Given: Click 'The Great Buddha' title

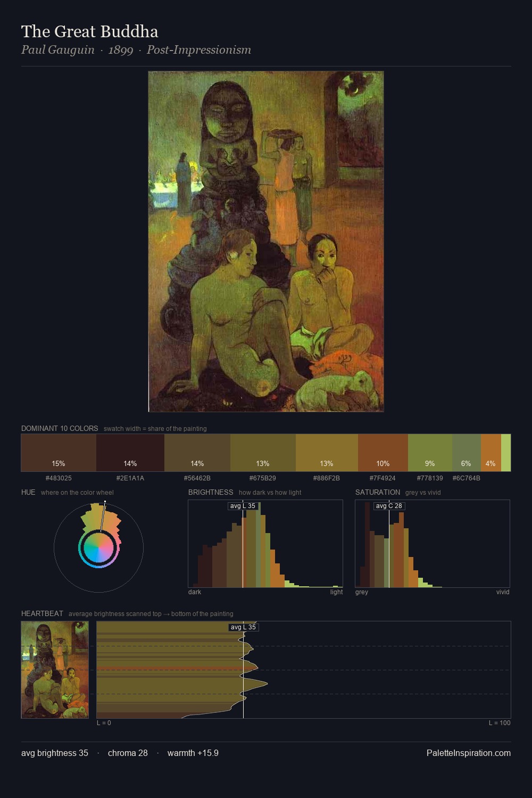Looking at the screenshot, I should [90, 31].
